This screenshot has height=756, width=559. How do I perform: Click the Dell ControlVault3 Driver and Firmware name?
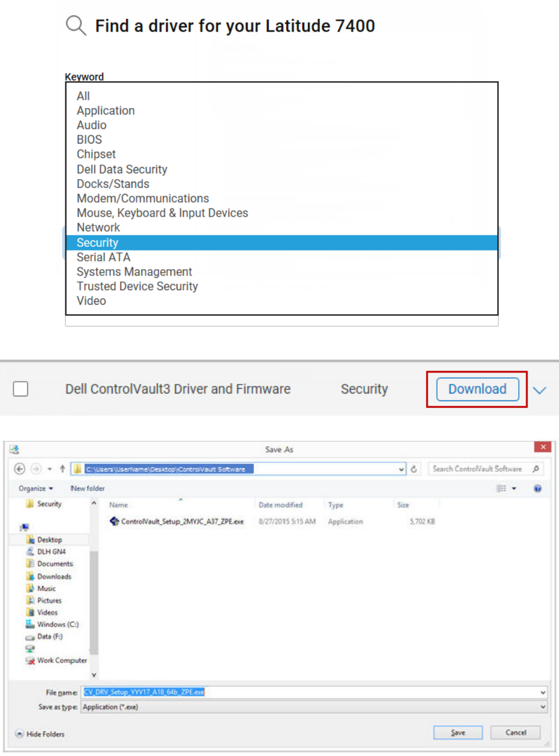click(178, 389)
